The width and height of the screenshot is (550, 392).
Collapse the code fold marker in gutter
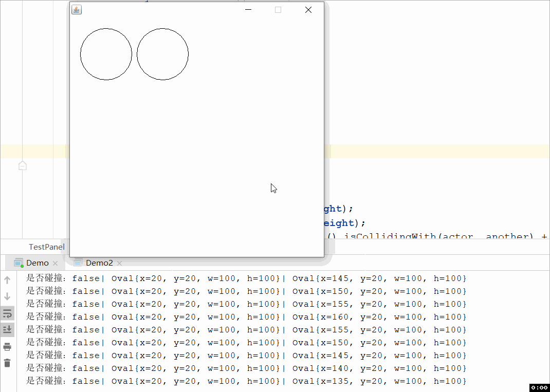pos(23,165)
